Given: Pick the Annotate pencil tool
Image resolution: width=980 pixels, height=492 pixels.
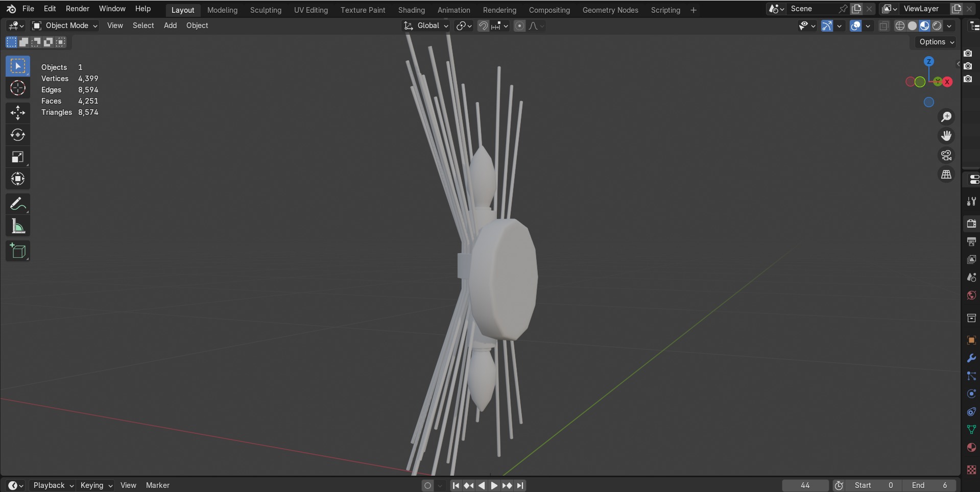Looking at the screenshot, I should (18, 204).
